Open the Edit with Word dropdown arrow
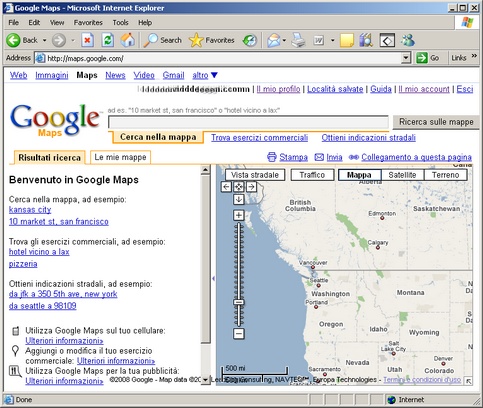The image size is (483, 408). tap(332, 40)
